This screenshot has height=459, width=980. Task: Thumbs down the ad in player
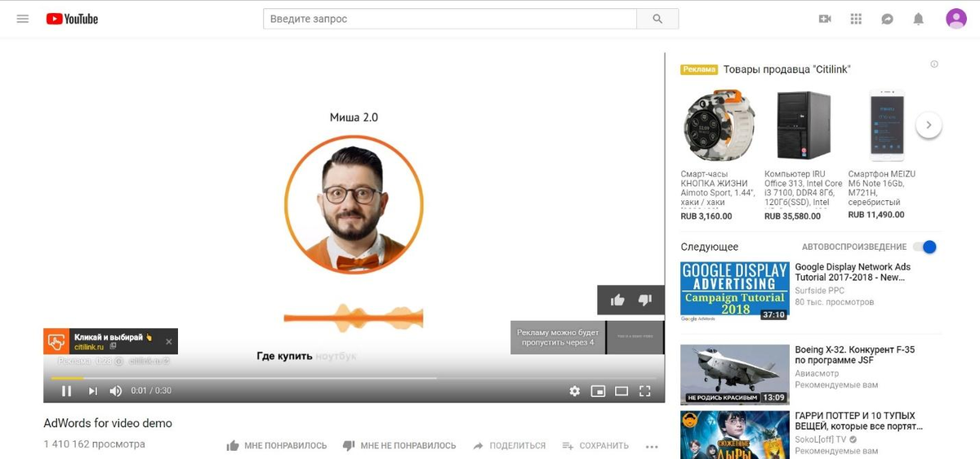click(644, 300)
